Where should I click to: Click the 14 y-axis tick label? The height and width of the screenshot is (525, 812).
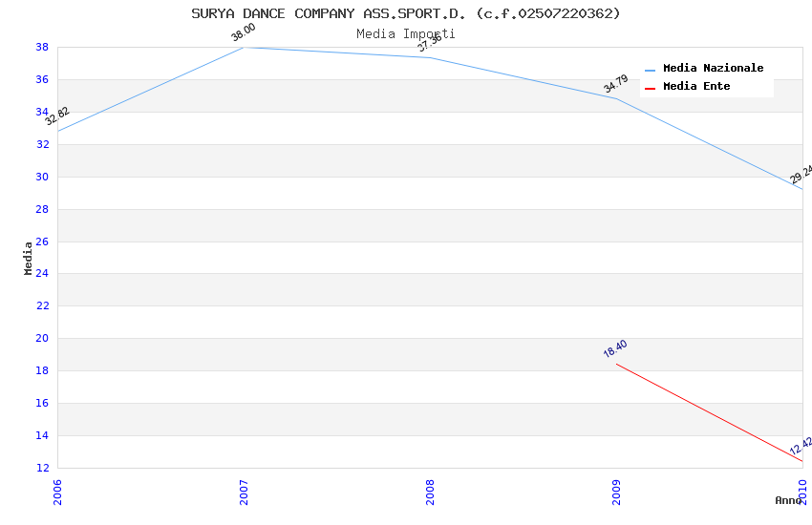[x=42, y=435]
